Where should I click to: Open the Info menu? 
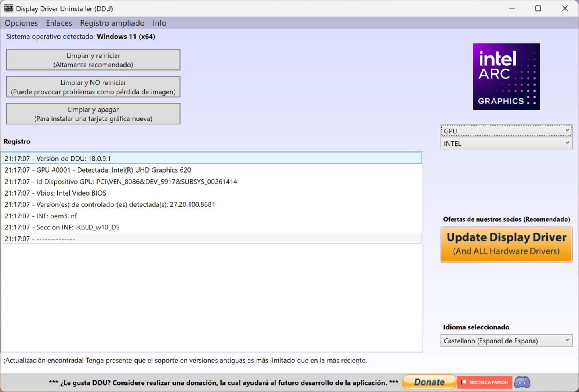pos(159,23)
